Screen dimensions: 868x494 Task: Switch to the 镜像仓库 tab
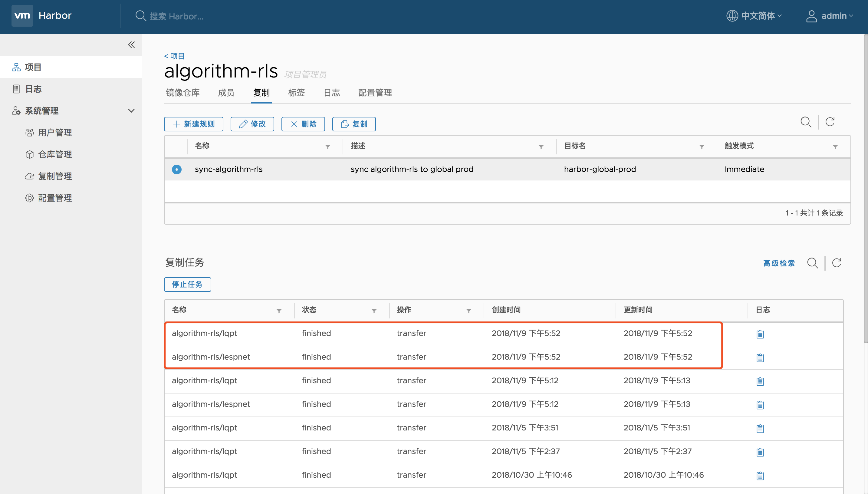click(183, 93)
